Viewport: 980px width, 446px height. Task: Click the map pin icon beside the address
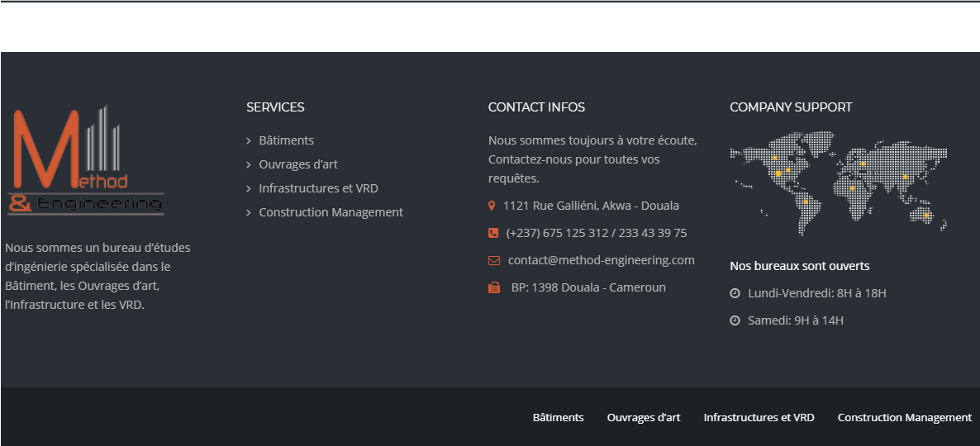pos(492,206)
